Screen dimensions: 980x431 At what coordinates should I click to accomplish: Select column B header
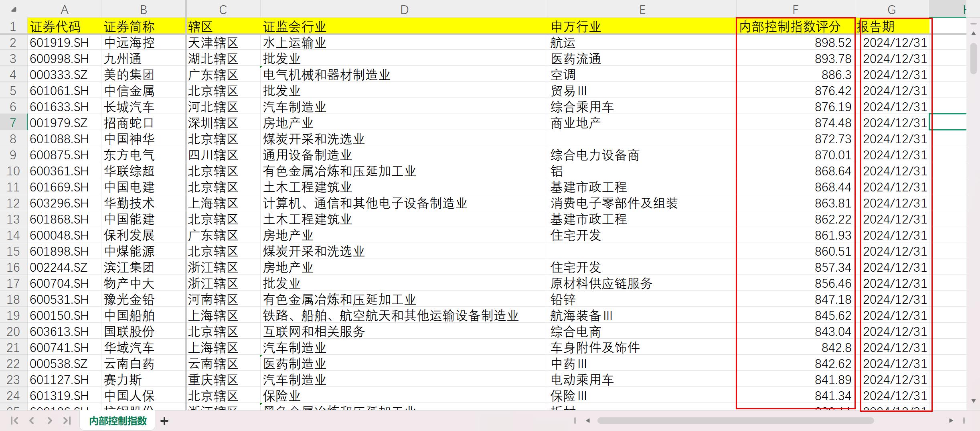144,10
